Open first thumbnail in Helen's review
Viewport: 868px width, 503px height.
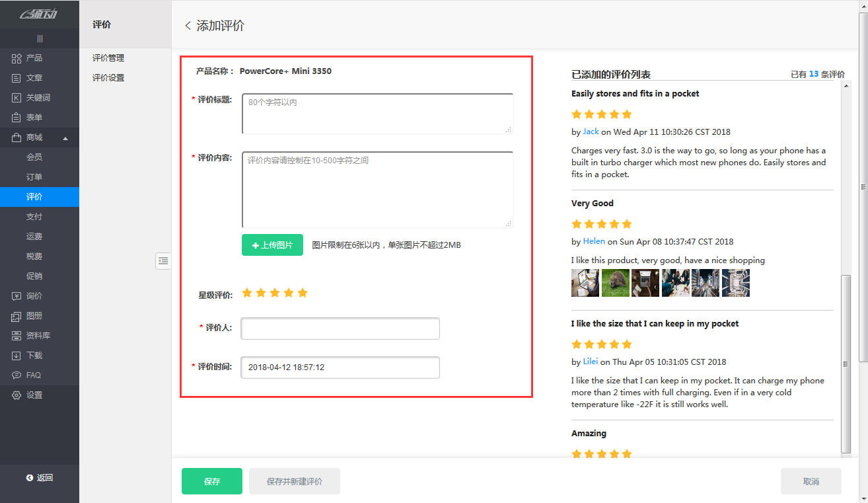(585, 283)
